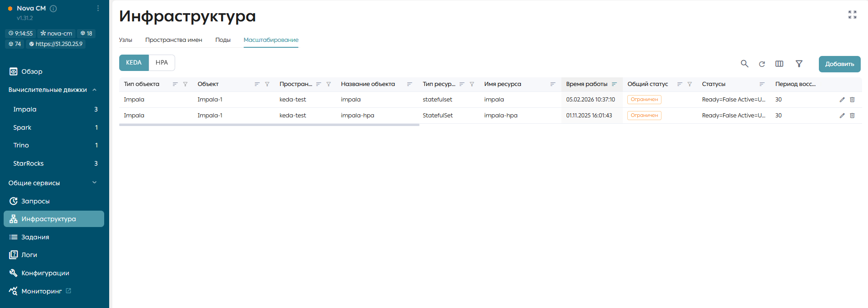The width and height of the screenshot is (868, 308).
Task: Sort by Имя ресурса column
Action: 553,84
